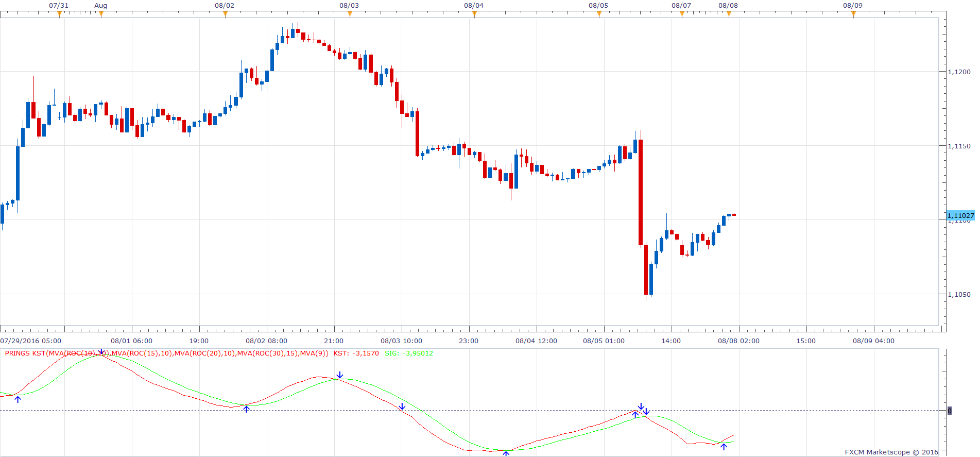980x457 pixels.
Task: Select the 08/04 12:00 time label
Action: click(536, 341)
